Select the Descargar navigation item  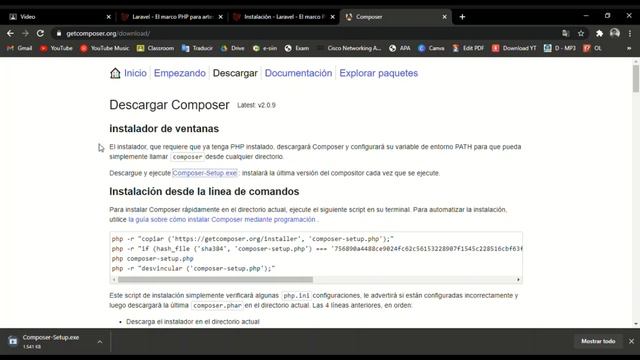(x=235, y=73)
